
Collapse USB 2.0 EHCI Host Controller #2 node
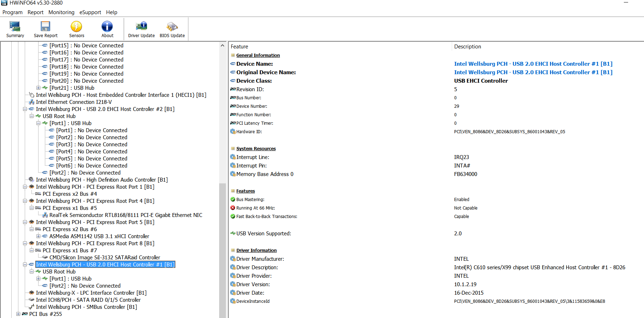click(25, 109)
